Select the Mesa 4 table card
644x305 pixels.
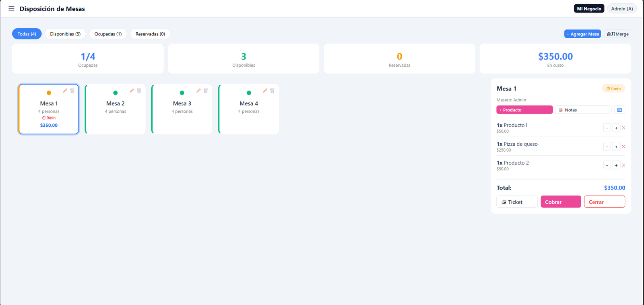(x=248, y=109)
